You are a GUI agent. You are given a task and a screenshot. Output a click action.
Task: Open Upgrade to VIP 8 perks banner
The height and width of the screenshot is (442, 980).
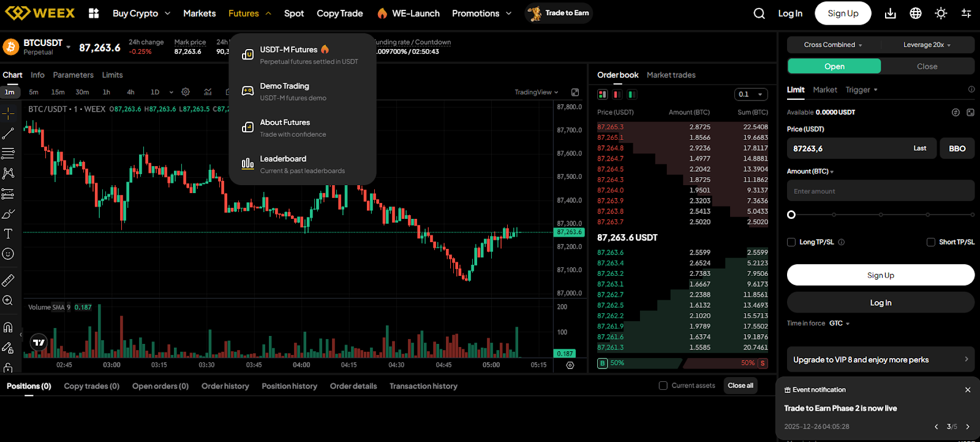(881, 359)
